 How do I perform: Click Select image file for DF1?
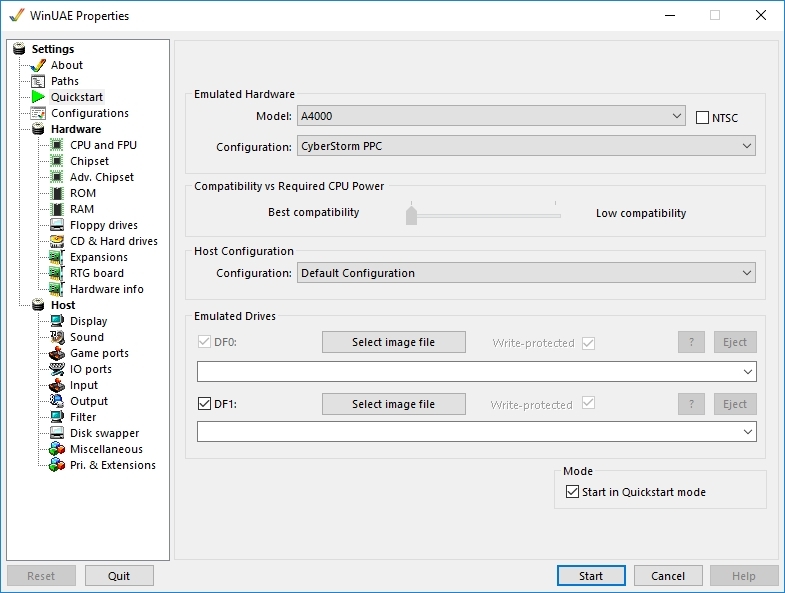click(393, 404)
